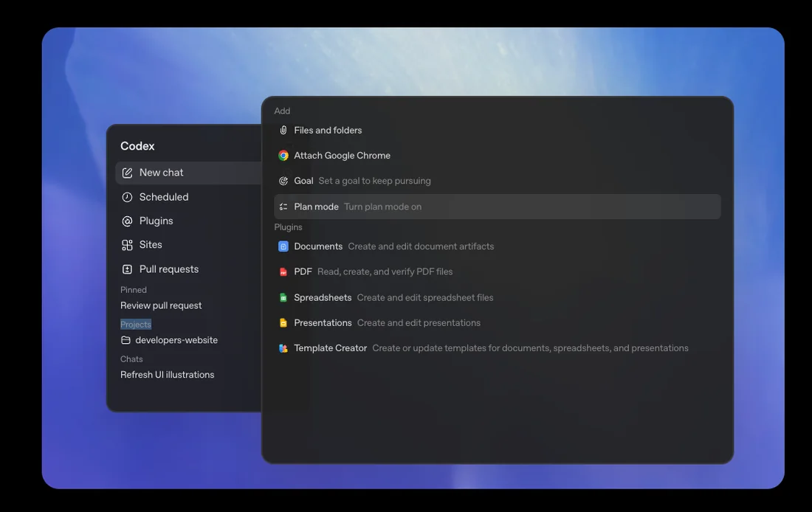The image size is (812, 512).
Task: Click the paperclip icon for Files and folders
Action: (x=283, y=130)
